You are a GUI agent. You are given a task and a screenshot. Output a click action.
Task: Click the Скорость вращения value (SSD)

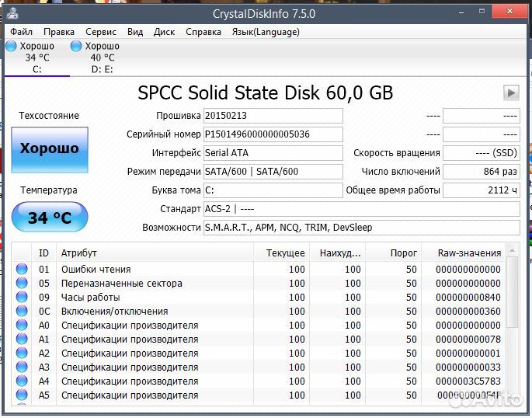click(x=482, y=153)
